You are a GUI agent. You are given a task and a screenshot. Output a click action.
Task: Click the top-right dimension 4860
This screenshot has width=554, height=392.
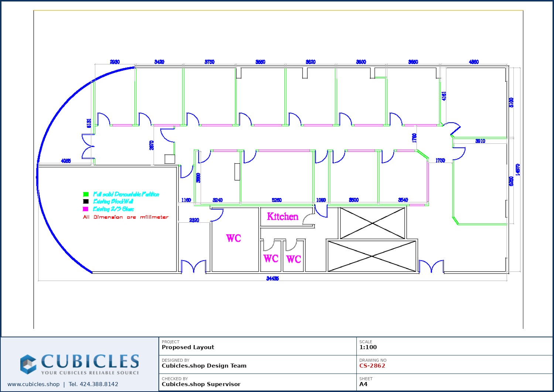(x=474, y=62)
